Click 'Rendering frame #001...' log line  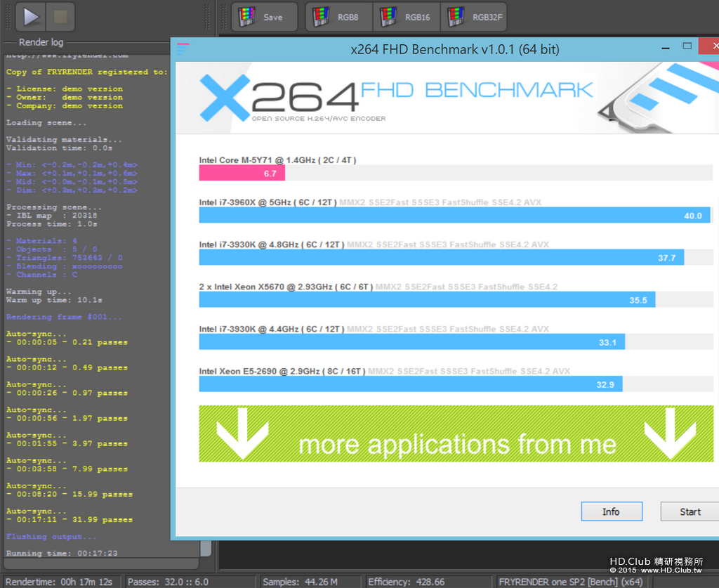[64, 317]
